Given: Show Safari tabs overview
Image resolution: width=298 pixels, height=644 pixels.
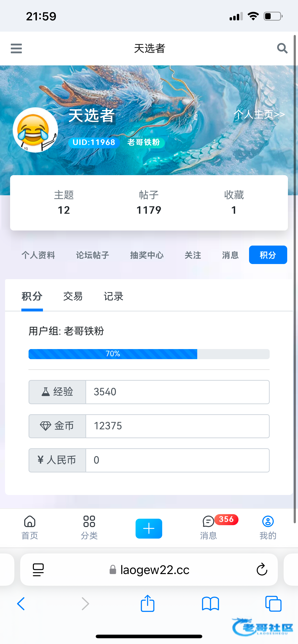Looking at the screenshot, I should click(x=273, y=604).
